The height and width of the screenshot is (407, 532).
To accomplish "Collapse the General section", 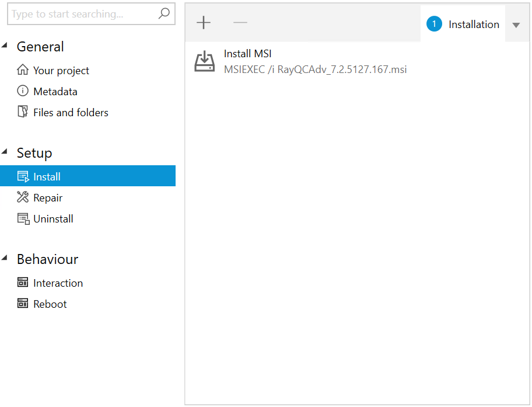I will pos(5,47).
